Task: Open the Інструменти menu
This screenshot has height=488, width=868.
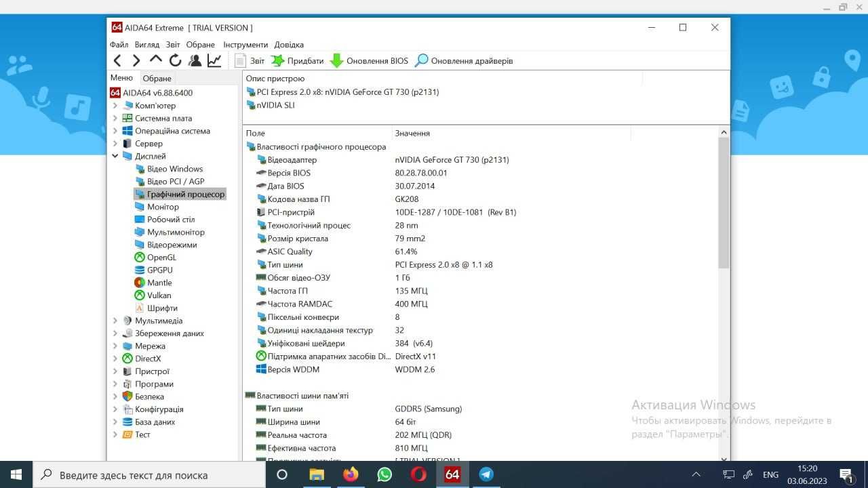Action: tap(245, 45)
